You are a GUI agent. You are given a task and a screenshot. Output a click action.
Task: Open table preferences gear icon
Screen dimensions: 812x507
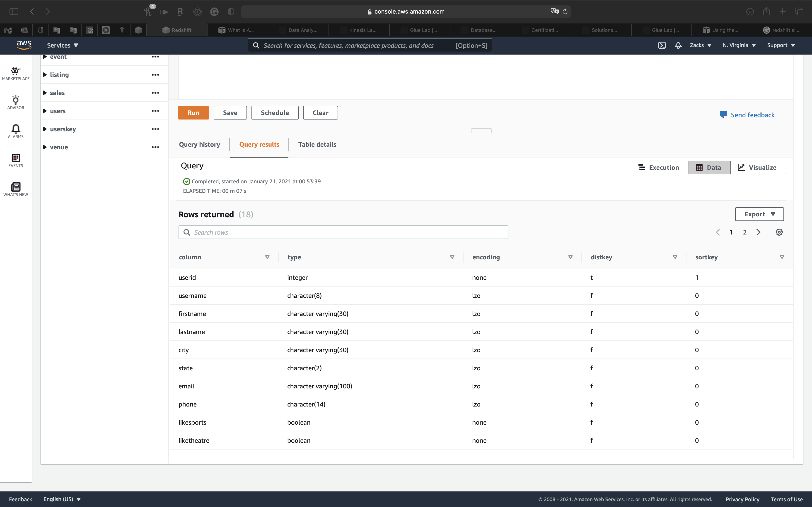point(779,232)
